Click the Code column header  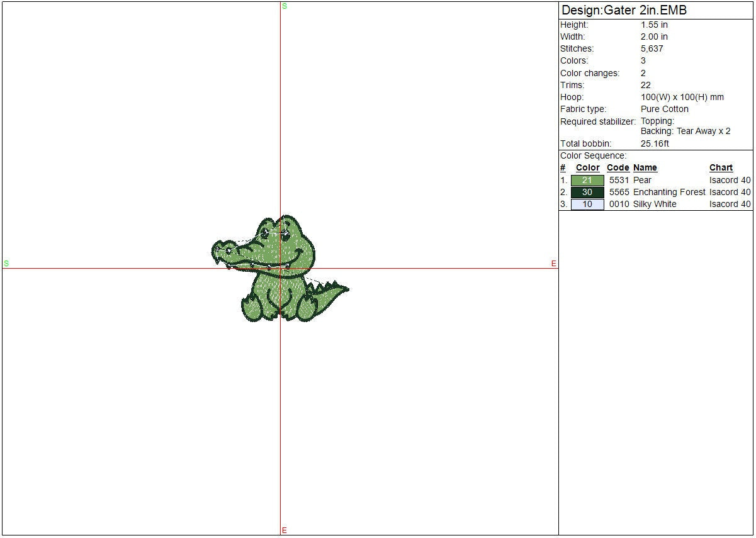click(x=618, y=168)
